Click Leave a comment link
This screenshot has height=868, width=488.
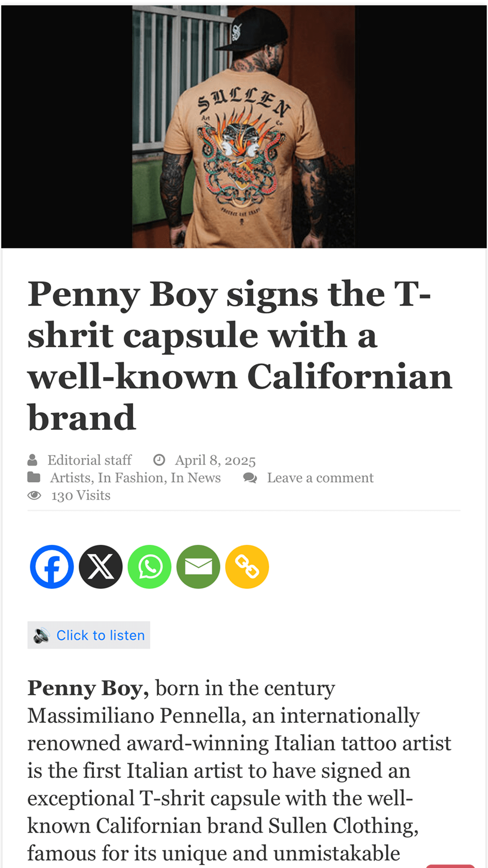320,478
